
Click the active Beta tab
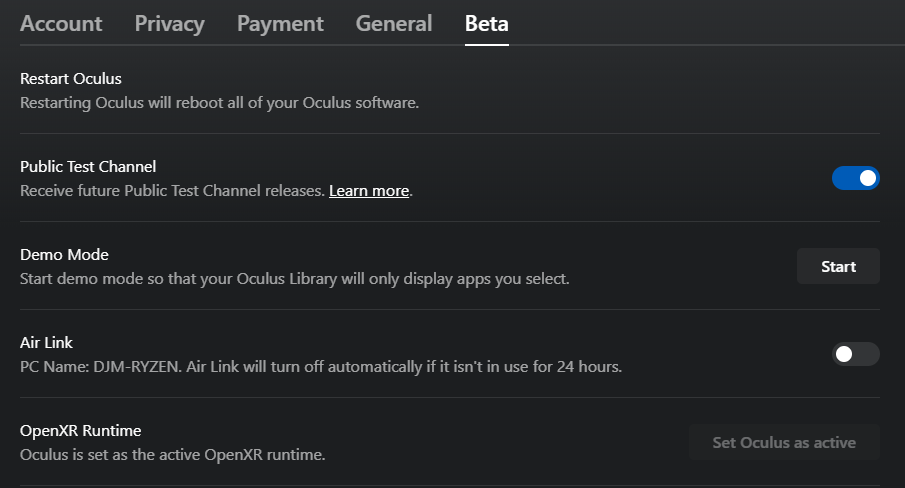point(487,23)
